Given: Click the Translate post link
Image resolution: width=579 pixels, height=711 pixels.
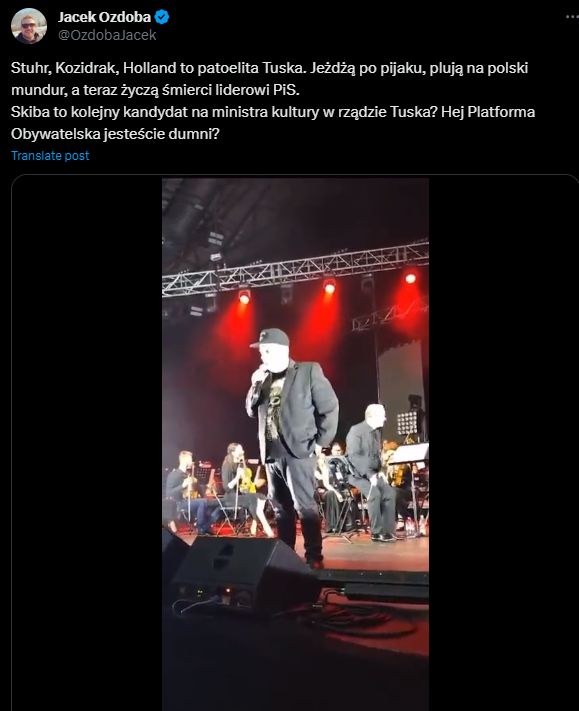Looking at the screenshot, I should 50,156.
